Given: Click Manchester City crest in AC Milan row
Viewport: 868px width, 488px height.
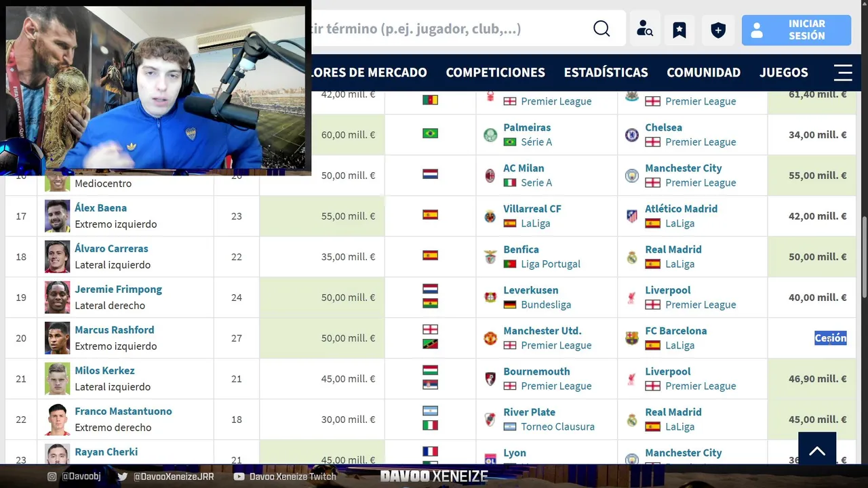Looking at the screenshot, I should click(x=631, y=176).
